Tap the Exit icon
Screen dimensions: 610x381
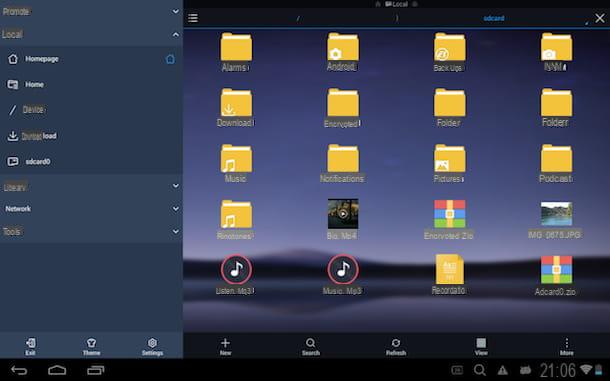pos(30,346)
